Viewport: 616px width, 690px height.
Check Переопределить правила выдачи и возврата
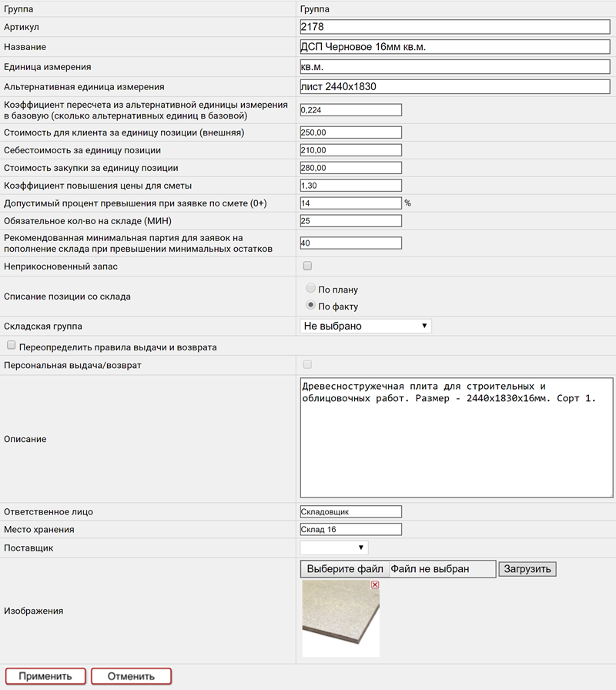click(x=11, y=347)
